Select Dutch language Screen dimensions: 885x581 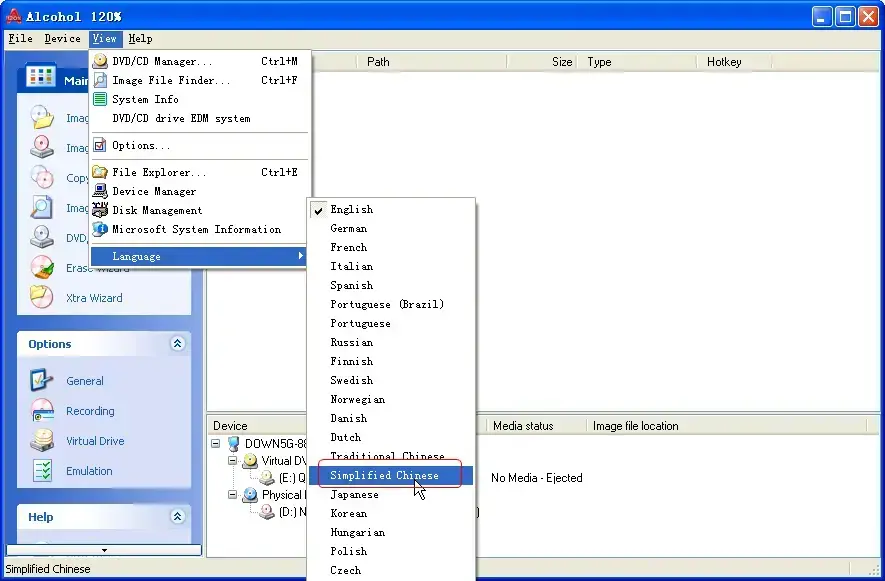(x=391, y=438)
